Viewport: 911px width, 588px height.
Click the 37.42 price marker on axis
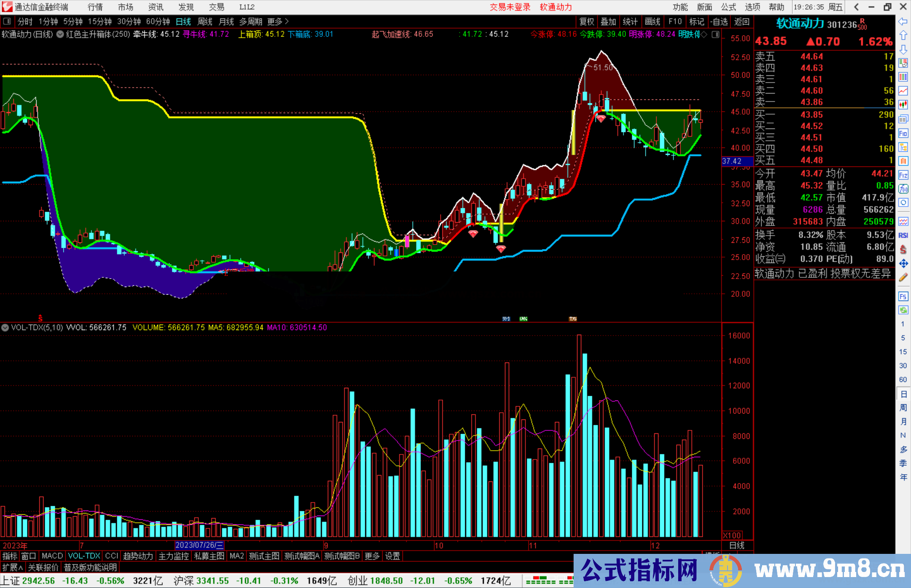coord(732,161)
